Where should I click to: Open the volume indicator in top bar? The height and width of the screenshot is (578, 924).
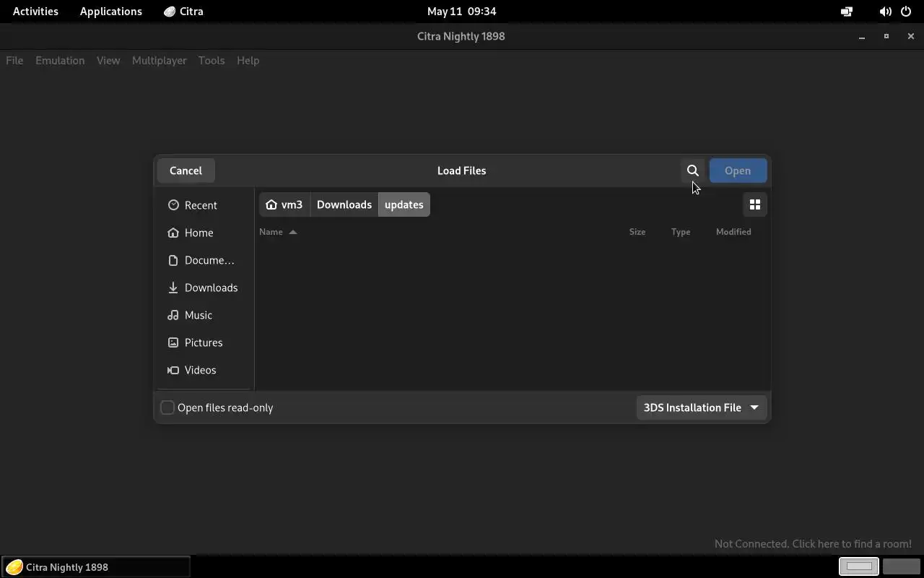click(885, 12)
